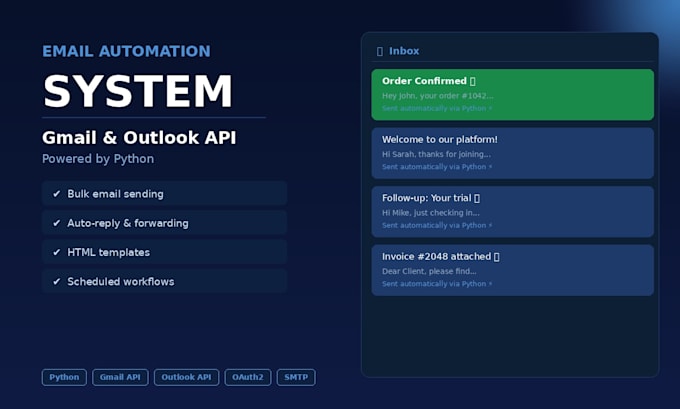Screen dimensions: 680x409
Task: Click the Scheduled workflows feature row
Action: [x=164, y=281]
